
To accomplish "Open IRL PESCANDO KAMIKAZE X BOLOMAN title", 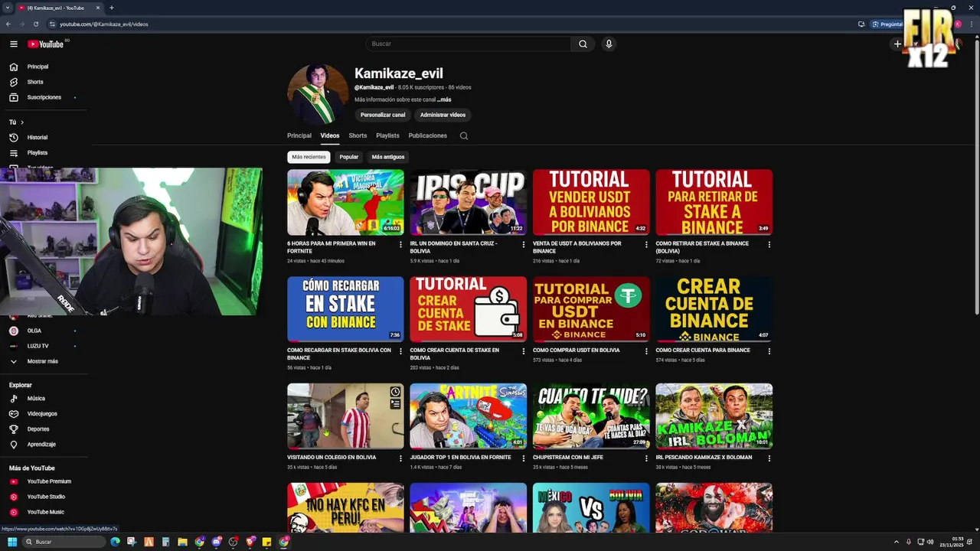I will click(x=704, y=458).
